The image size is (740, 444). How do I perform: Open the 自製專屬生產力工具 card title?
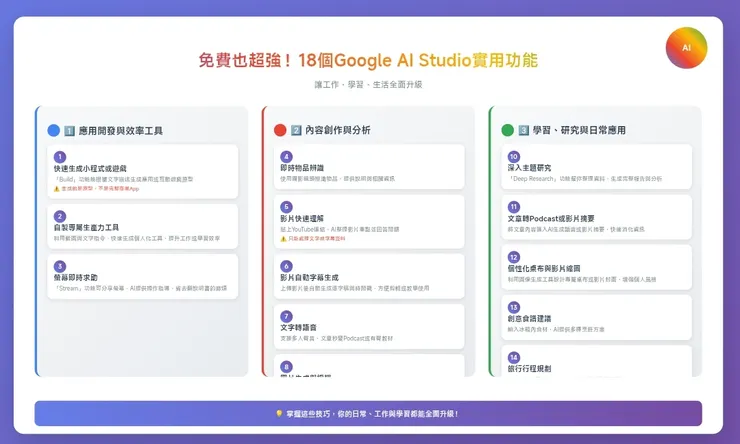[x=86, y=227]
